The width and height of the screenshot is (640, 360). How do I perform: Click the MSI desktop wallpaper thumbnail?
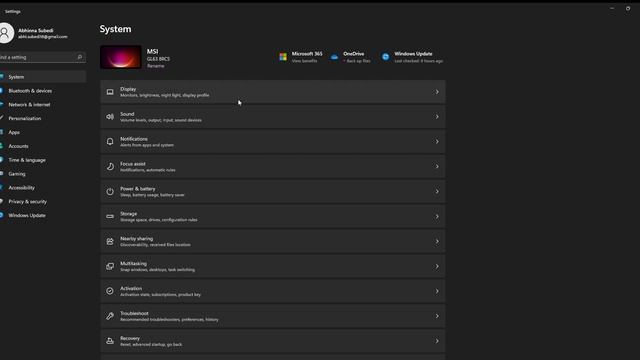click(x=121, y=57)
